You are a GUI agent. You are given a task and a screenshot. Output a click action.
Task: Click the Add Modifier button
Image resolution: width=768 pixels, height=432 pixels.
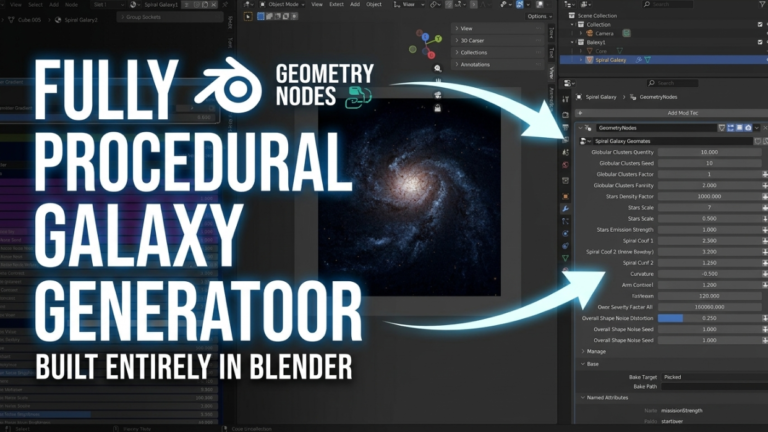[x=671, y=113]
